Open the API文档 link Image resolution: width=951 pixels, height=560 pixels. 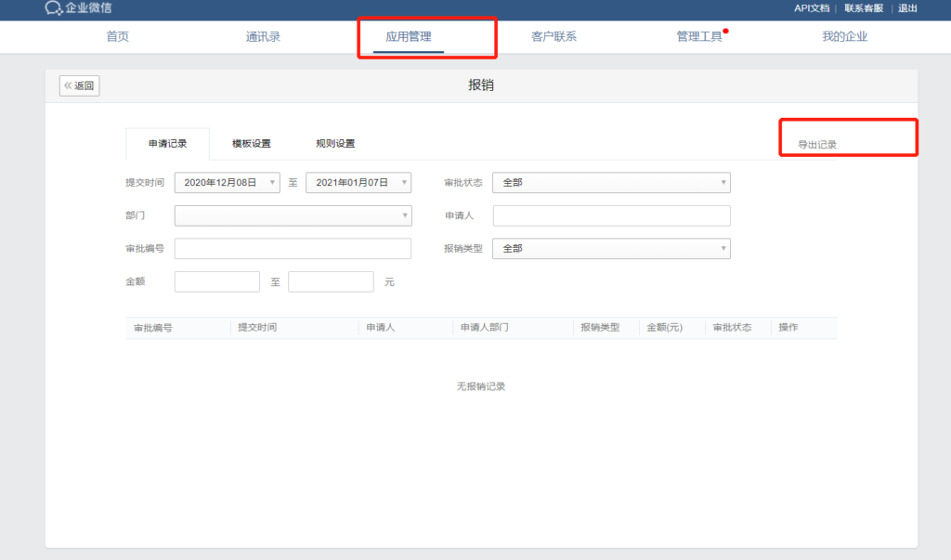click(x=812, y=7)
